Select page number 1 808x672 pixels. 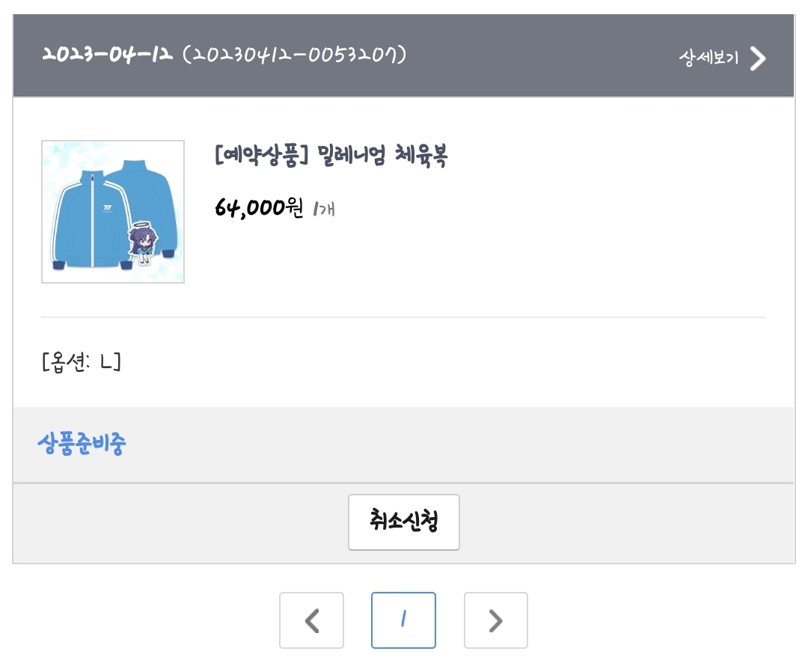click(403, 620)
